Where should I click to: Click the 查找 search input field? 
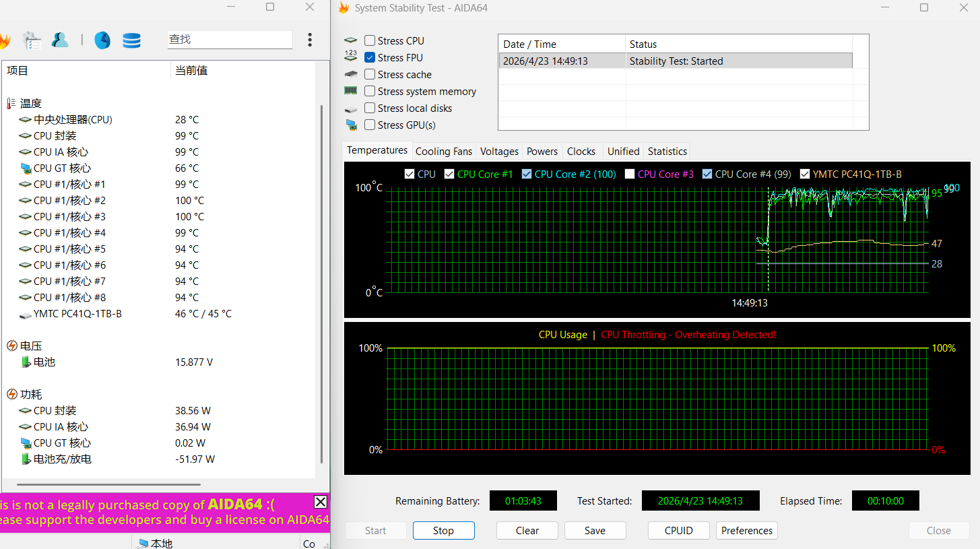coord(229,40)
